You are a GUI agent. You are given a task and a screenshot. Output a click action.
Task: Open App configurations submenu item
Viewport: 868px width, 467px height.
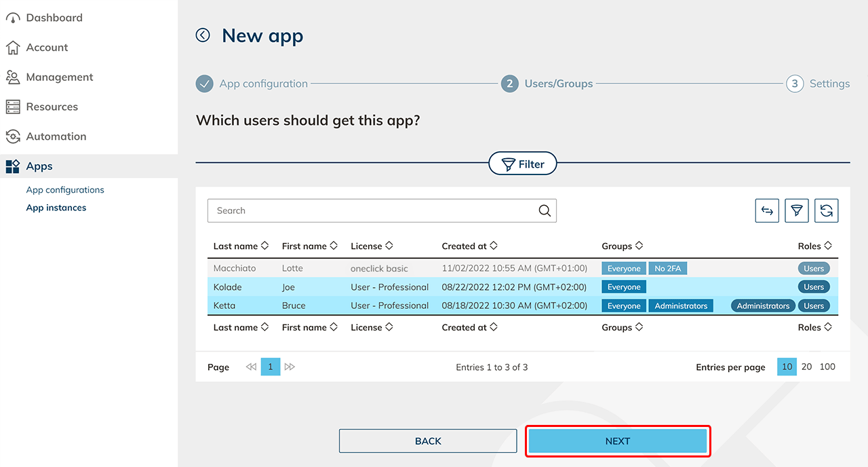coord(65,190)
